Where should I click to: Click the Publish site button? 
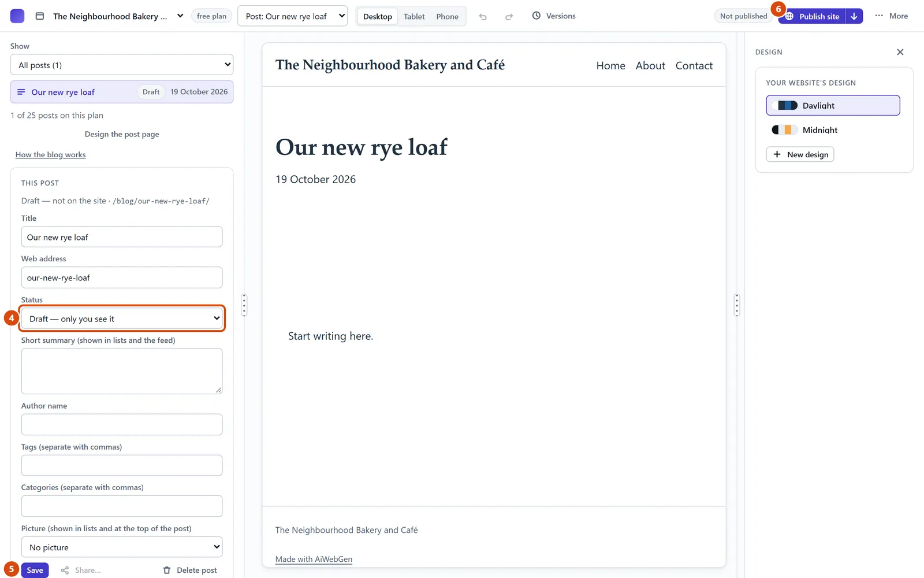pos(812,16)
